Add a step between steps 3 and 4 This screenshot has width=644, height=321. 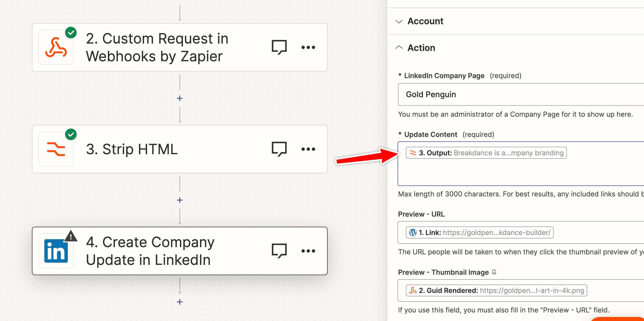point(180,200)
